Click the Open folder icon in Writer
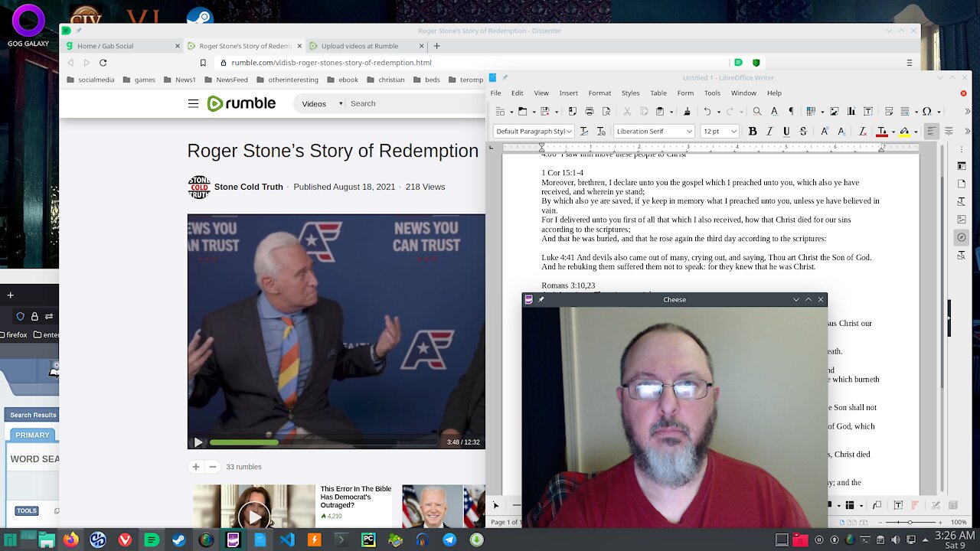980x551 pixels. point(522,112)
